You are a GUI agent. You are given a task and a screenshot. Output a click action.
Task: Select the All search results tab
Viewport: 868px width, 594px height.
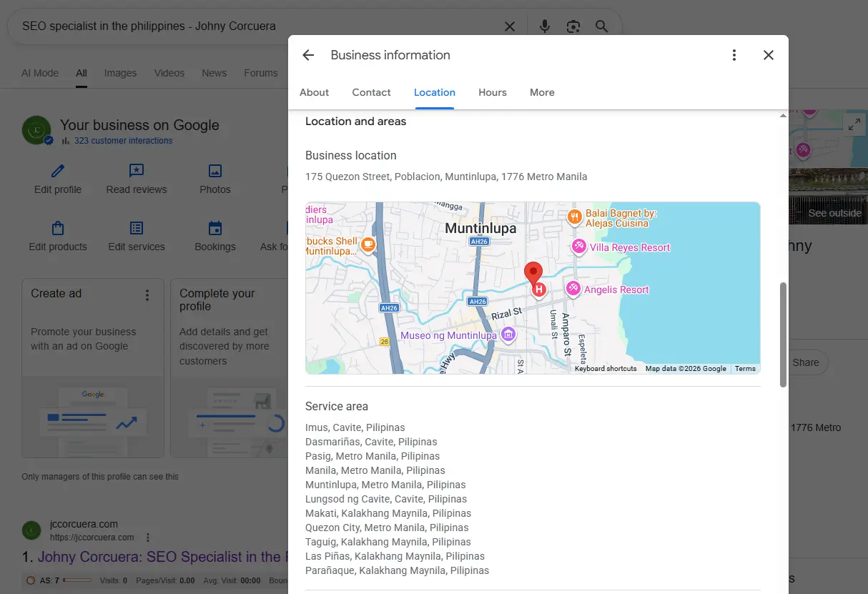(82, 73)
